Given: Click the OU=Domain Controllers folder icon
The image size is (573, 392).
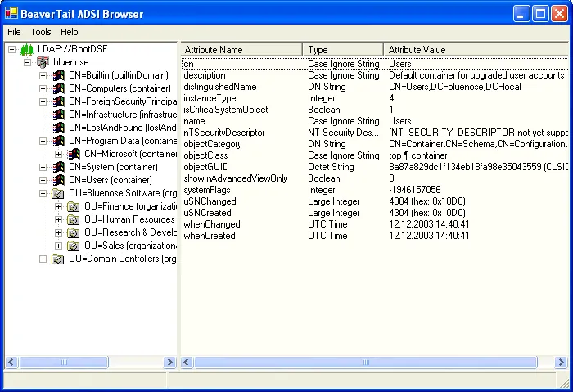Looking at the screenshot, I should click(58, 259).
